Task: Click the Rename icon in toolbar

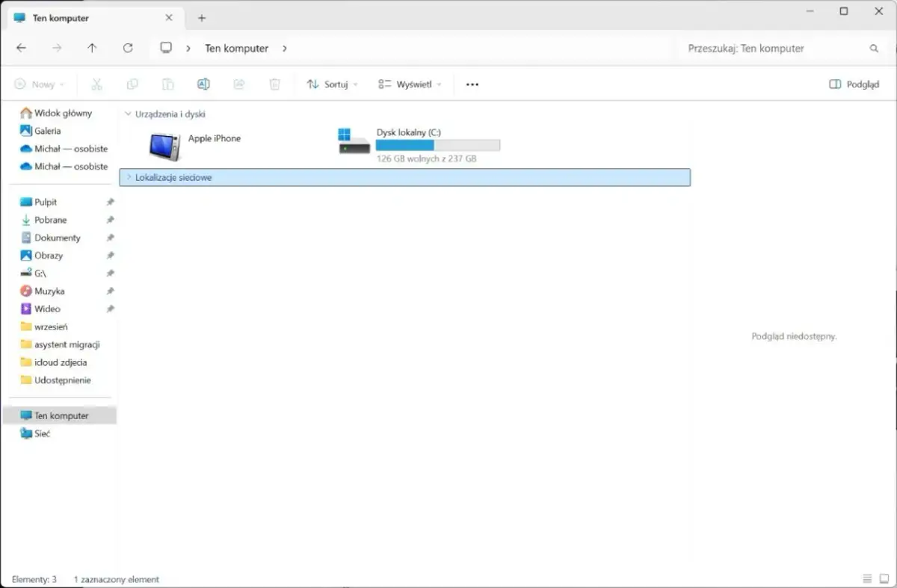Action: pyautogui.click(x=203, y=84)
